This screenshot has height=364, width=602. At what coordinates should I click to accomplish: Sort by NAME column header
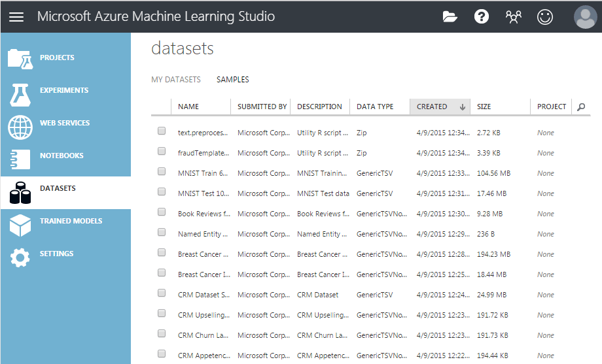[188, 107]
